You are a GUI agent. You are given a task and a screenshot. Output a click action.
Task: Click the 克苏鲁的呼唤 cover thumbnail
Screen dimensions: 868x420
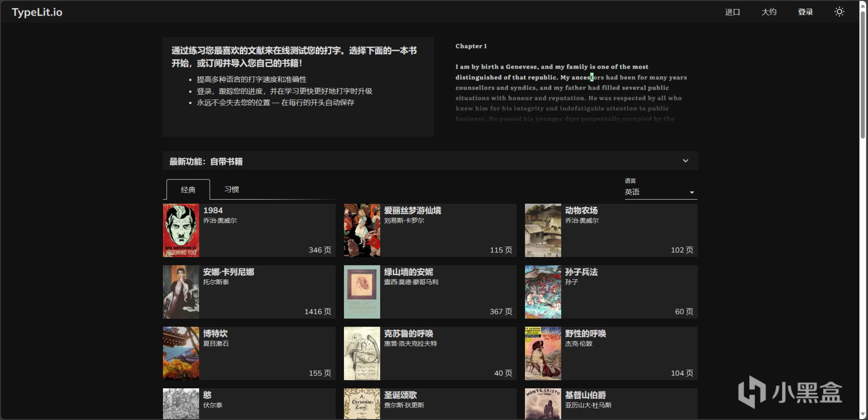[x=362, y=354]
